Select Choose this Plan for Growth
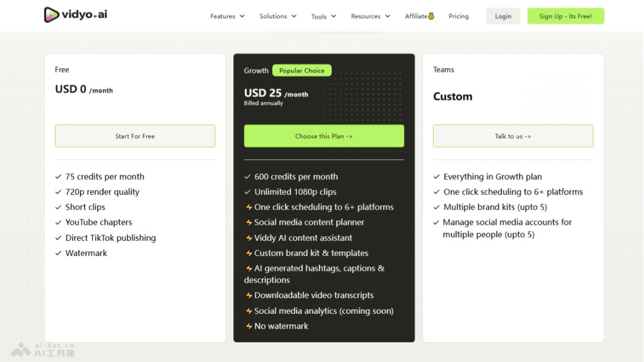The width and height of the screenshot is (644, 362). click(x=324, y=136)
